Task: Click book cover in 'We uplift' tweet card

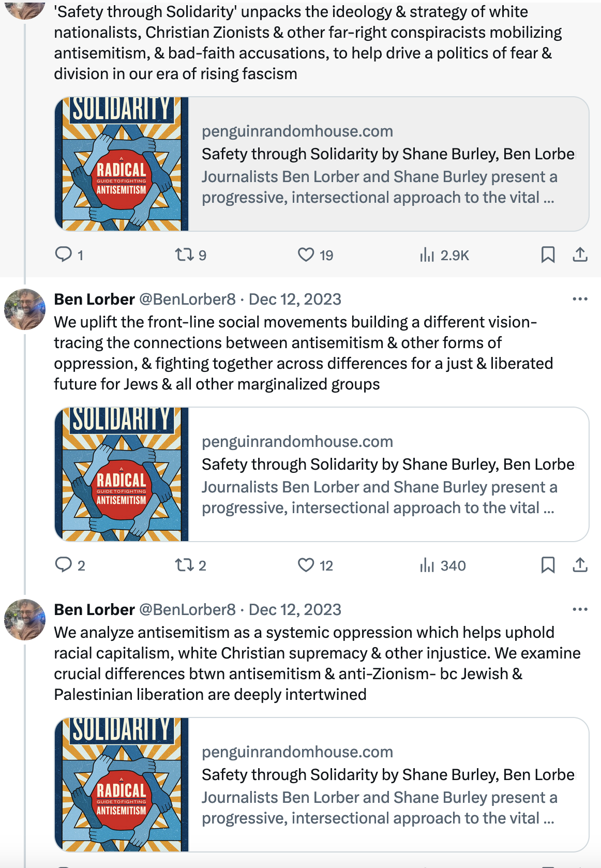Action: (x=122, y=474)
